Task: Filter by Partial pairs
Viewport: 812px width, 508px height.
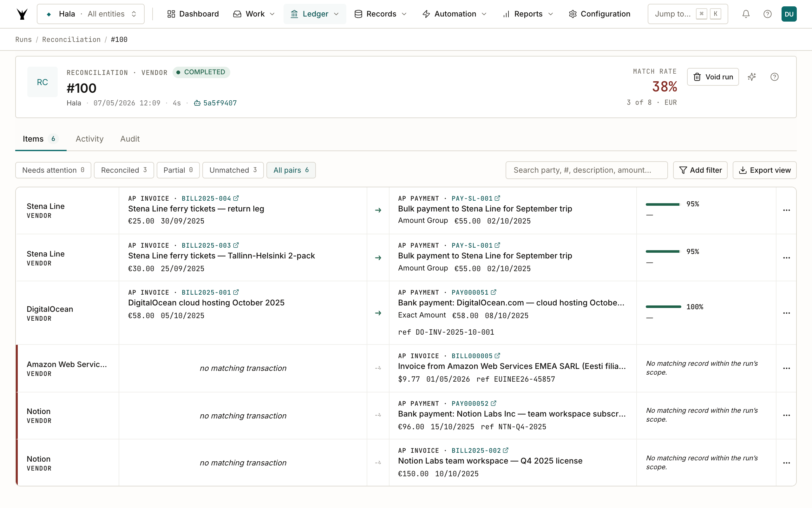Action: point(178,170)
